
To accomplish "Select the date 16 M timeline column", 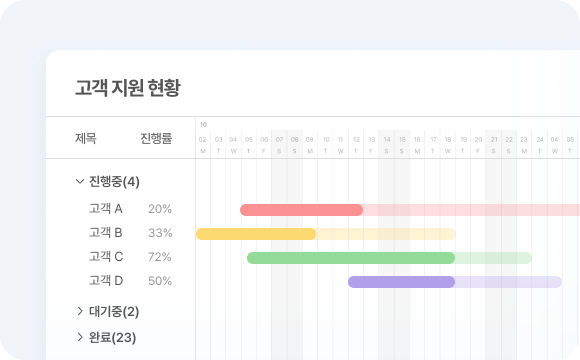I will 417,145.
